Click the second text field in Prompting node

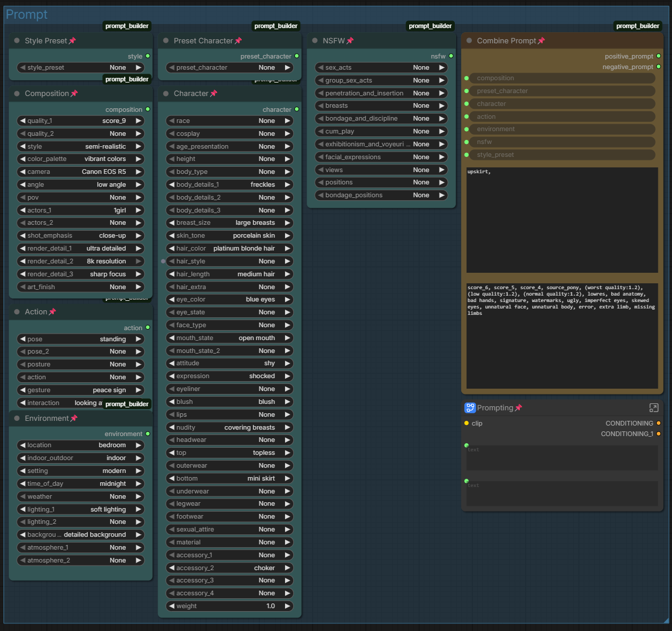pyautogui.click(x=562, y=493)
